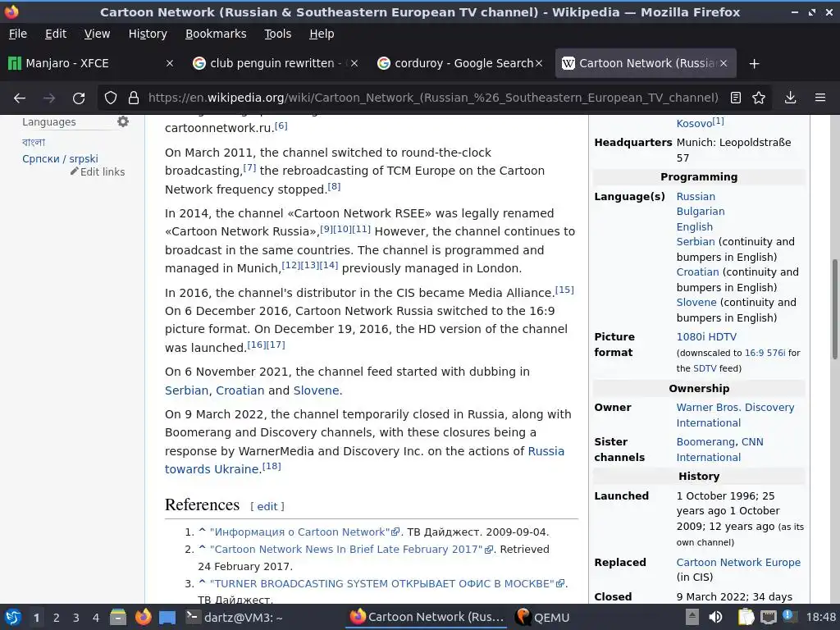Open the Help menu
The image size is (840, 630).
[322, 34]
